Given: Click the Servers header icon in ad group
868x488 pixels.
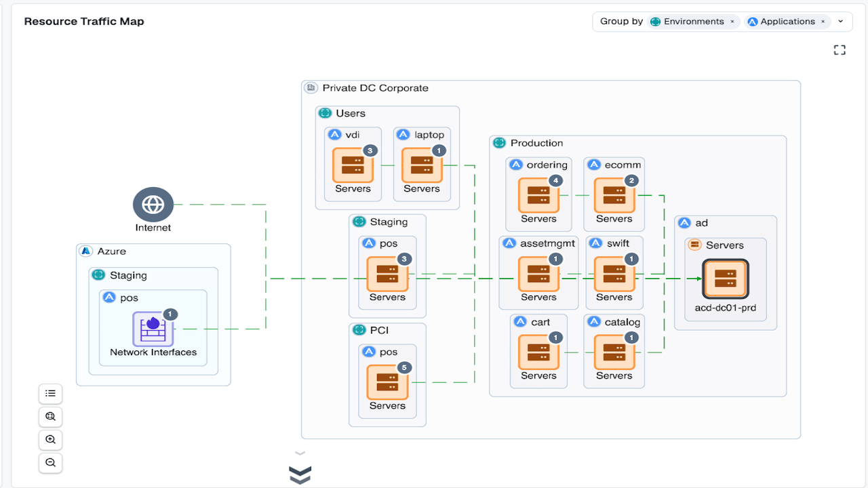Looking at the screenshot, I should point(694,245).
